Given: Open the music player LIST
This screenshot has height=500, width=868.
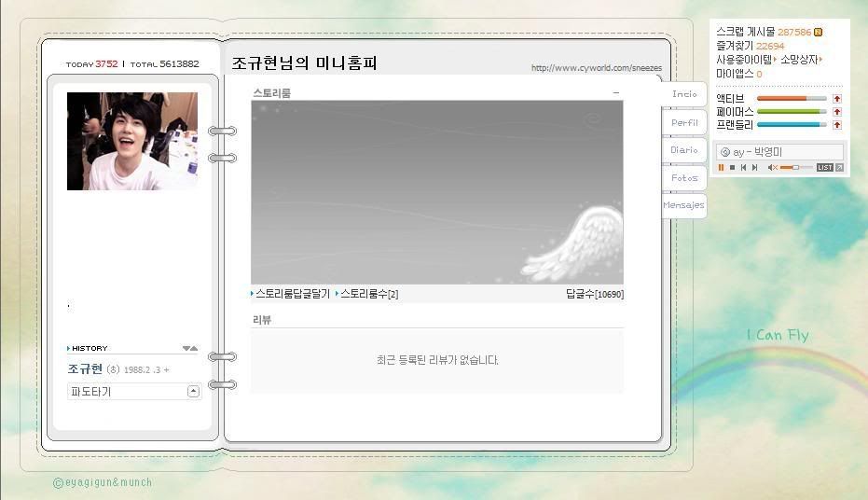Looking at the screenshot, I should [824, 168].
